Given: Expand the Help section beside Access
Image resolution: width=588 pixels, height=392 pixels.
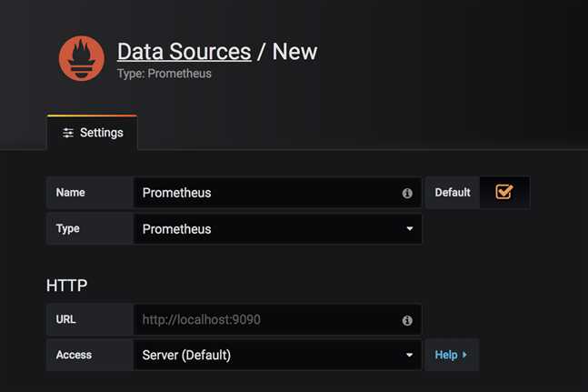Looking at the screenshot, I should 452,355.
